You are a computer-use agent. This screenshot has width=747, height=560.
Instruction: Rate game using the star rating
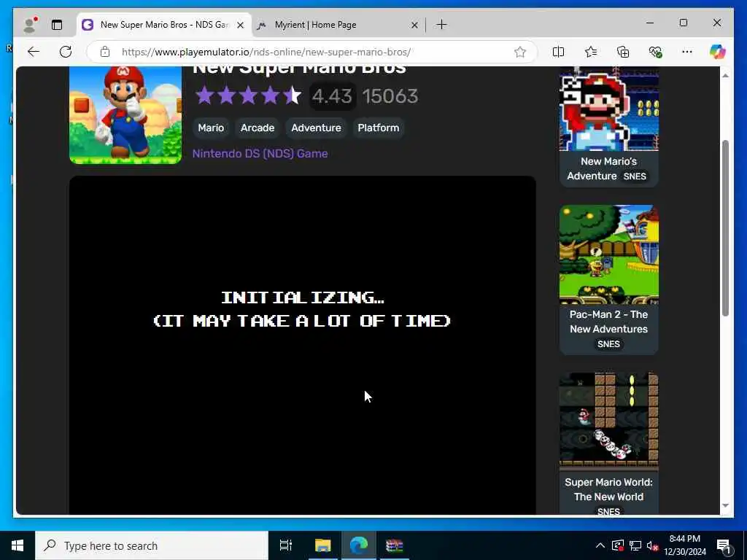pyautogui.click(x=248, y=96)
